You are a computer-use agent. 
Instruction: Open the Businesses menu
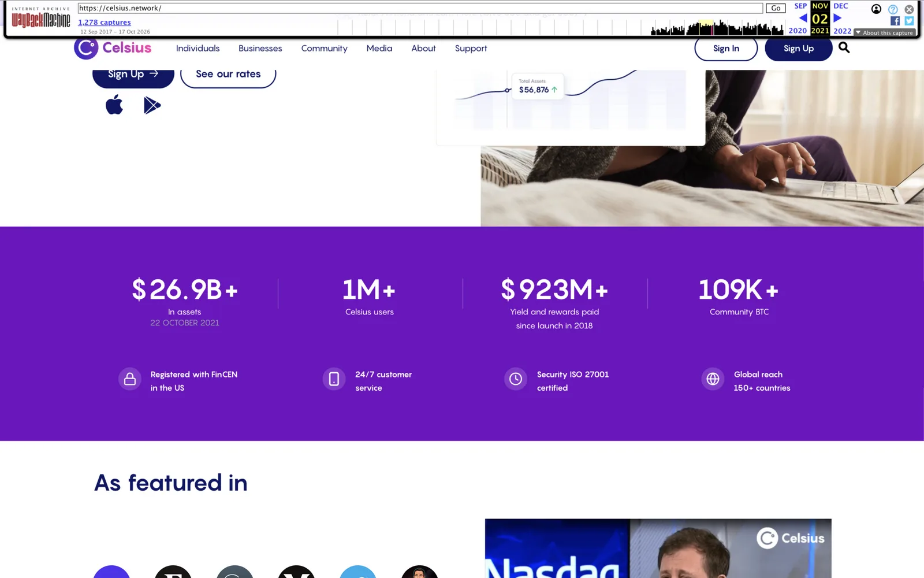coord(260,49)
